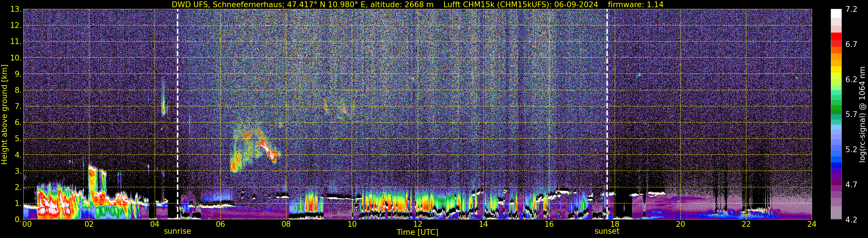The width and height of the screenshot is (868, 238).
Task: Click the '7.' tick on the height axis
Action: tap(18, 107)
